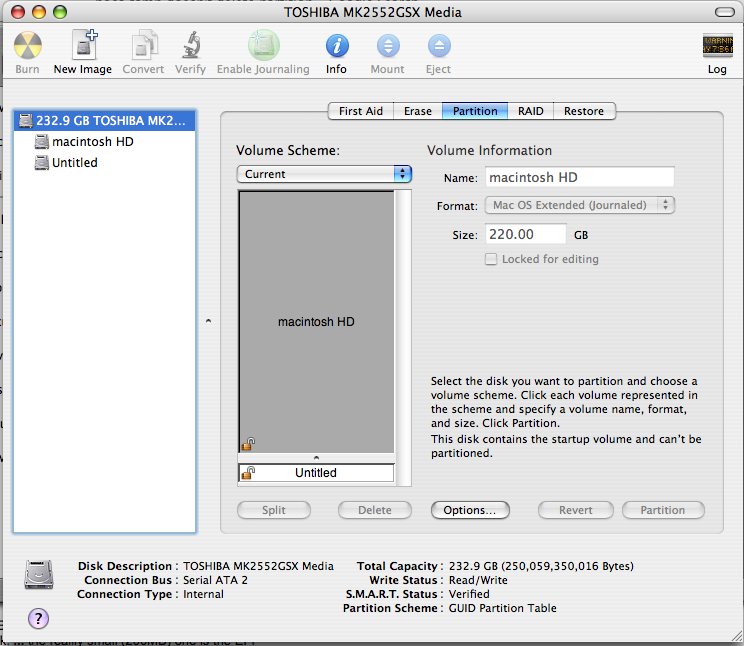Click toolbar toggle pill in title bar
The width and height of the screenshot is (744, 646).
[725, 12]
